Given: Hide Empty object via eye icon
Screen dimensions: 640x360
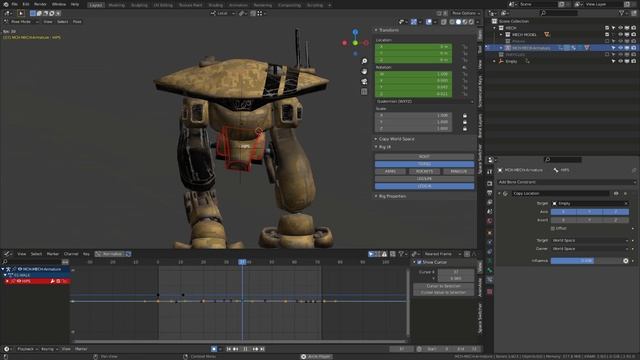Looking at the screenshot, I should click(620, 61).
